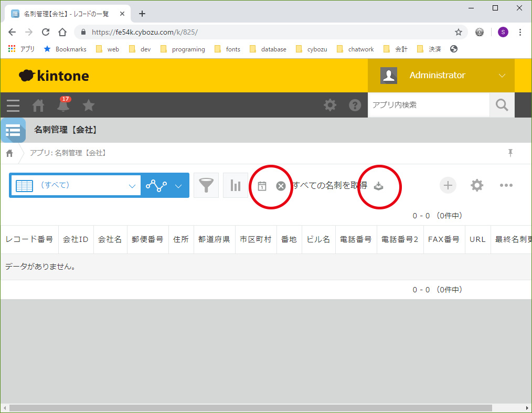Open the database bookmarks folder
The width and height of the screenshot is (532, 413).
tap(268, 49)
